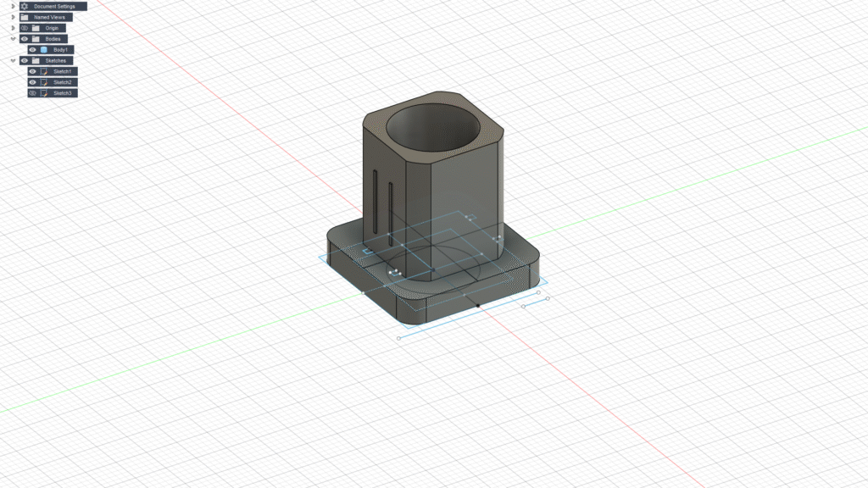The height and width of the screenshot is (488, 868).
Task: Select the Body1 label in browser
Action: 60,50
